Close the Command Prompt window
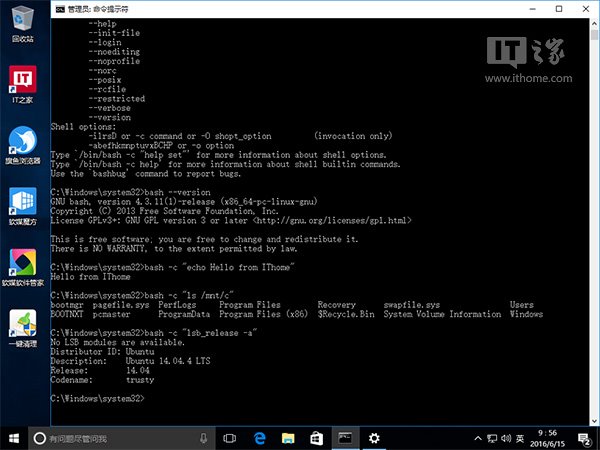Viewport: 600px width, 450px height. 586,9
